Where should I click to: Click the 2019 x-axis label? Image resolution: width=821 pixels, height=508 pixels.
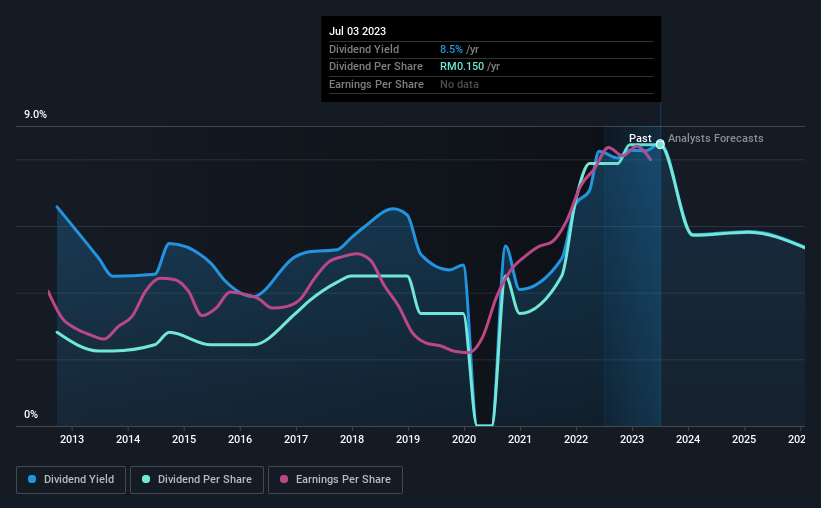tap(408, 439)
